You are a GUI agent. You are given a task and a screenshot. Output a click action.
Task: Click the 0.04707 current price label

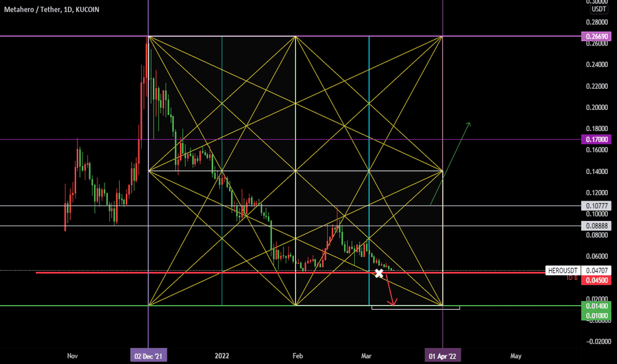click(x=596, y=270)
